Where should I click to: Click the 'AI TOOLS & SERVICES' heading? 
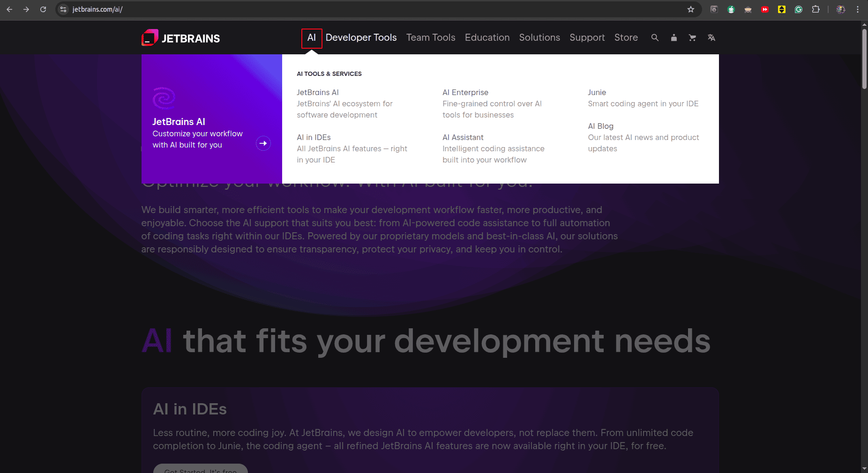(329, 74)
